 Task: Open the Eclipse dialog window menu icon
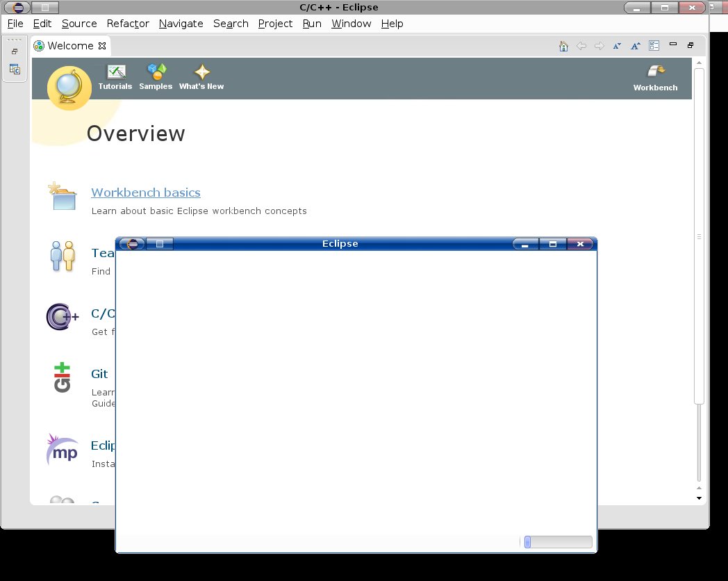(x=132, y=244)
